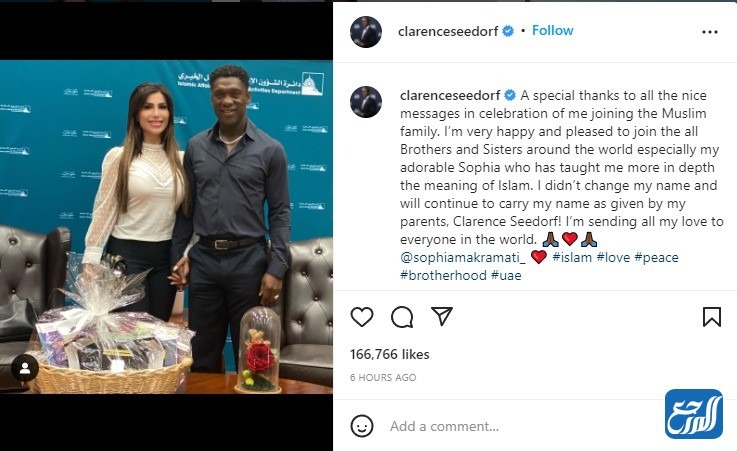The image size is (737, 451).
Task: Open the three-dot more options menu
Action: [710, 32]
